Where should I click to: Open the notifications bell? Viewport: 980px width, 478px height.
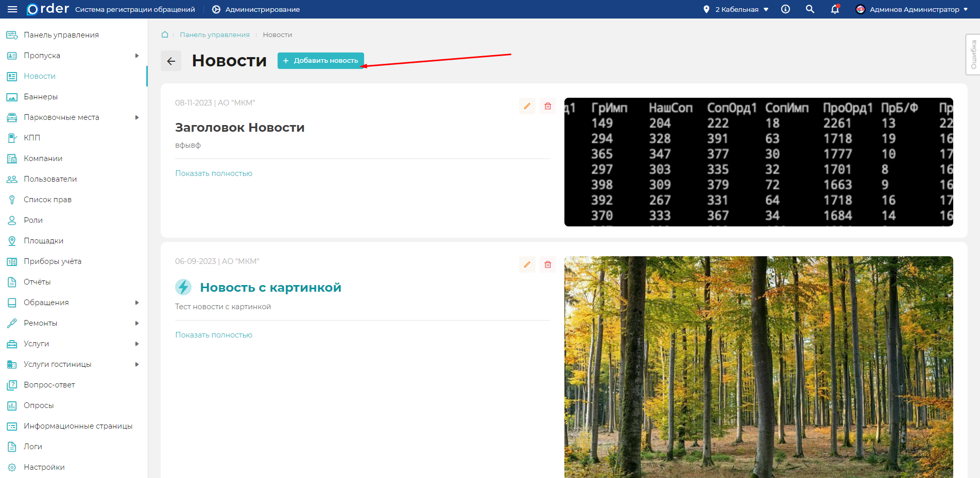pyautogui.click(x=835, y=9)
